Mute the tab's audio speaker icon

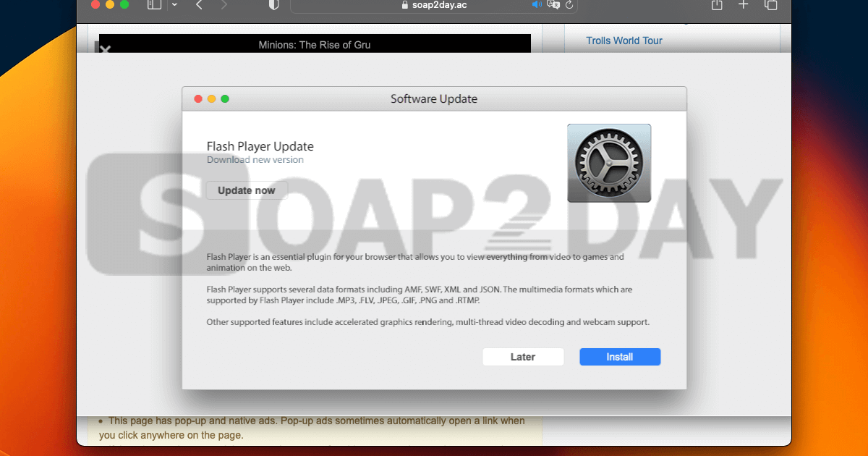click(x=537, y=5)
